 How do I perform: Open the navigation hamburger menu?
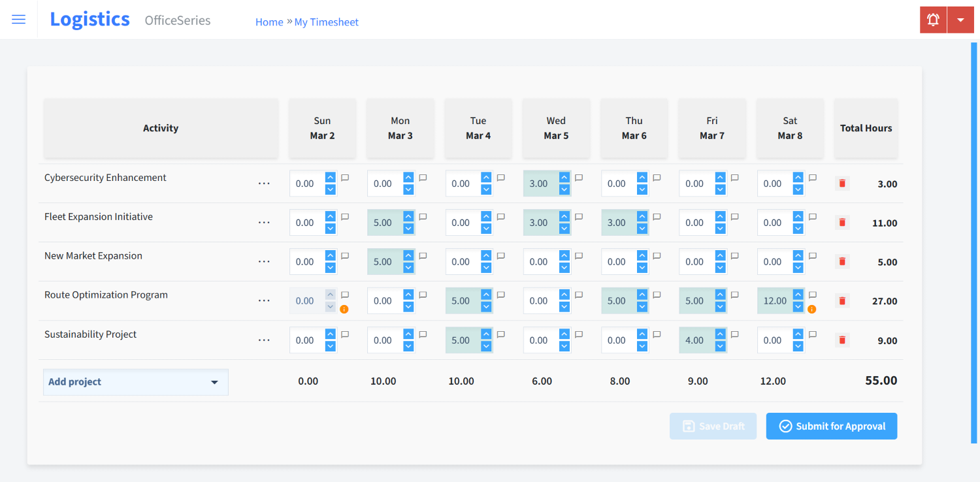pyautogui.click(x=18, y=19)
